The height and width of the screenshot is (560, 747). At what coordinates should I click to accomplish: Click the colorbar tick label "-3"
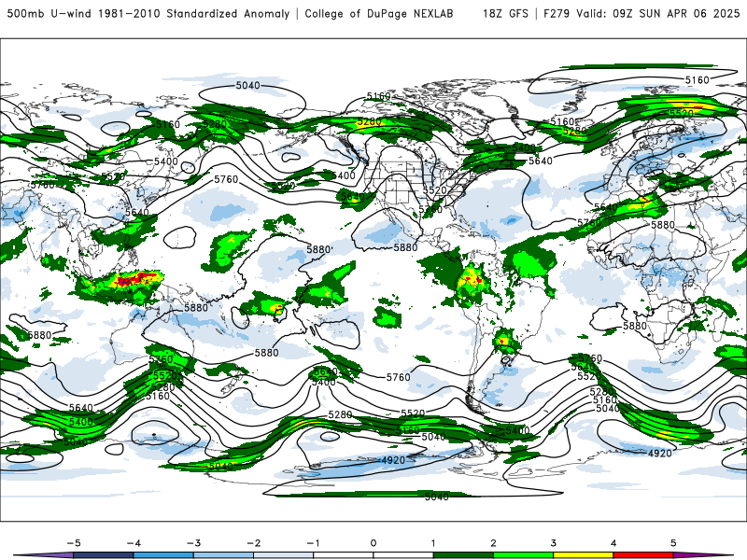point(193,543)
